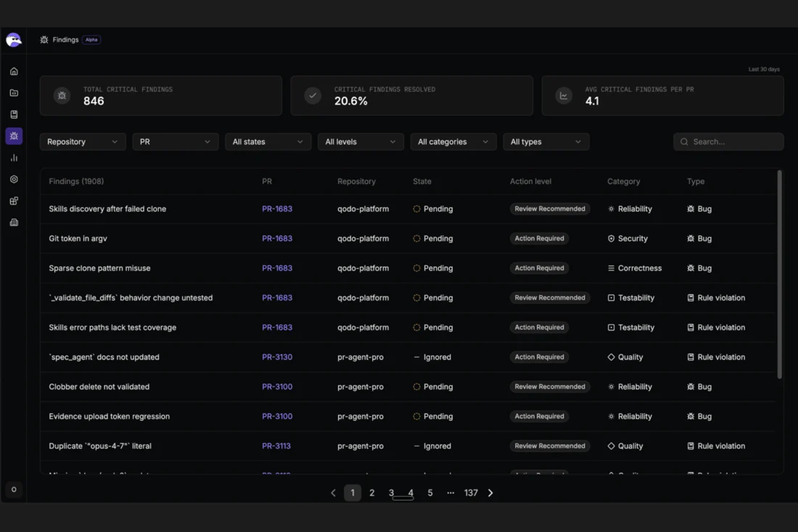Open the target circle icon in the sidebar
Screen dimensions: 798x532
(14, 179)
